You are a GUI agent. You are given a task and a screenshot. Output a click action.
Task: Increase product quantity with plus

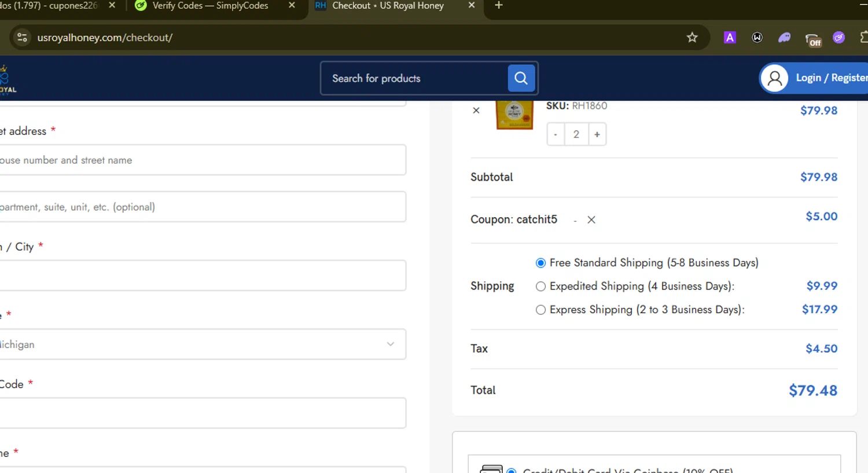597,134
